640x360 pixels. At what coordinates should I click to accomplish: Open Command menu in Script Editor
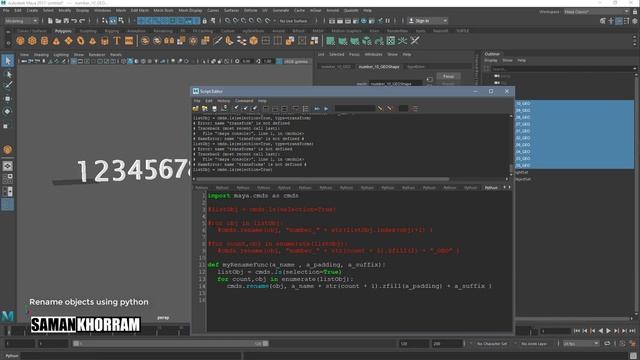click(244, 101)
